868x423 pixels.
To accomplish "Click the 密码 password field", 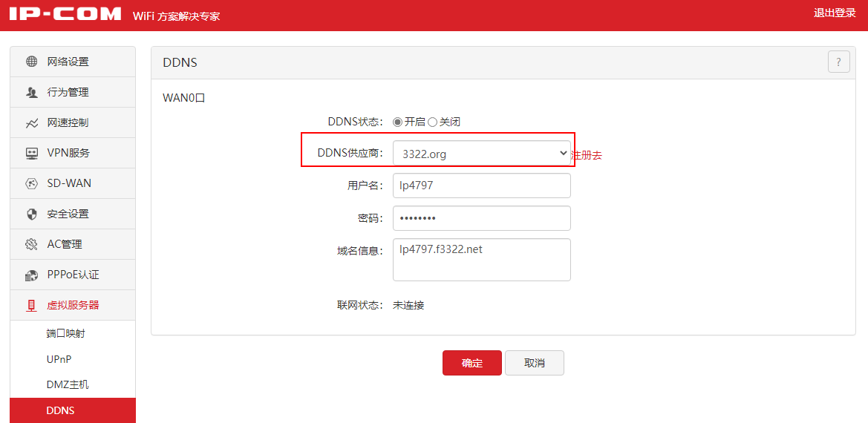I will coord(482,218).
